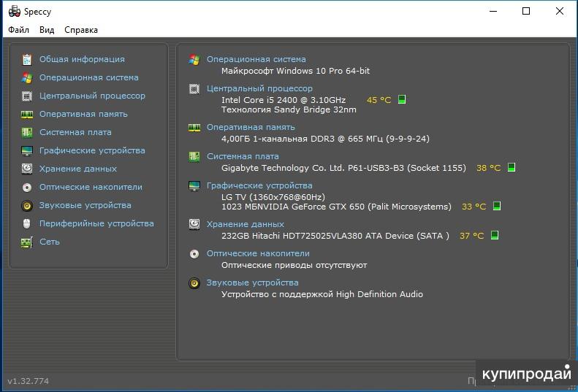
Task: Open the Вид menu
Action: (x=47, y=30)
